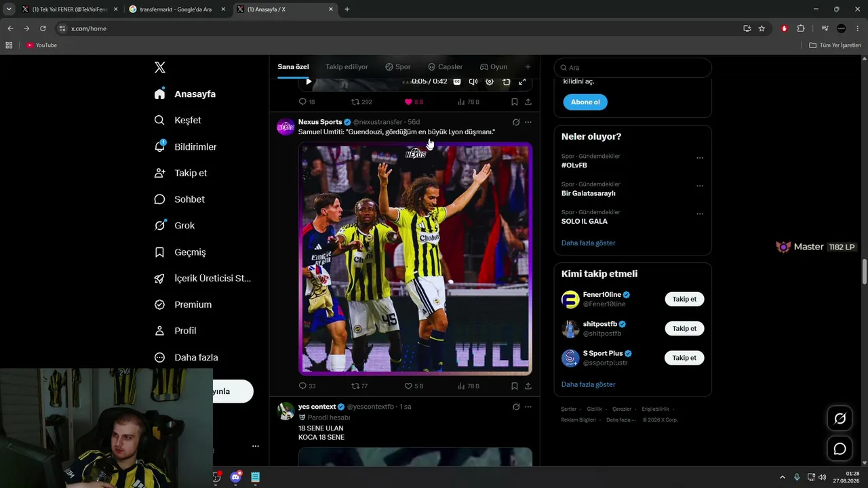Screen dimensions: 868x488
Task: Focus the Ara search field
Action: pos(633,68)
